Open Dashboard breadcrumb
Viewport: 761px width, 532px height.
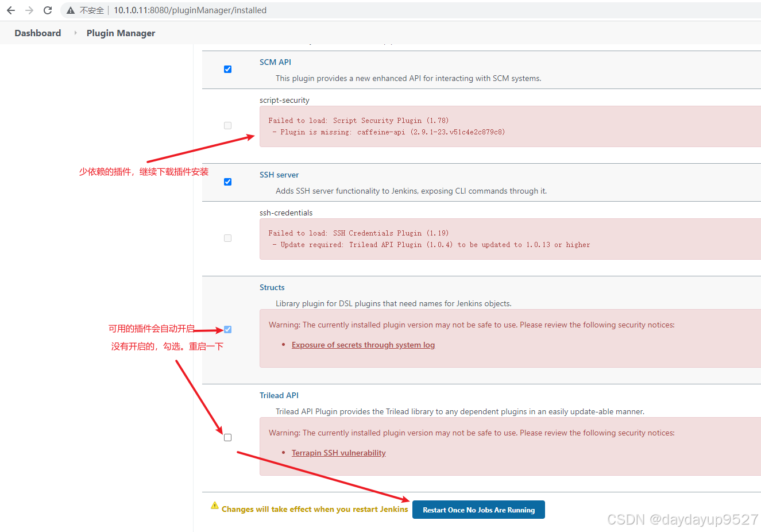38,33
